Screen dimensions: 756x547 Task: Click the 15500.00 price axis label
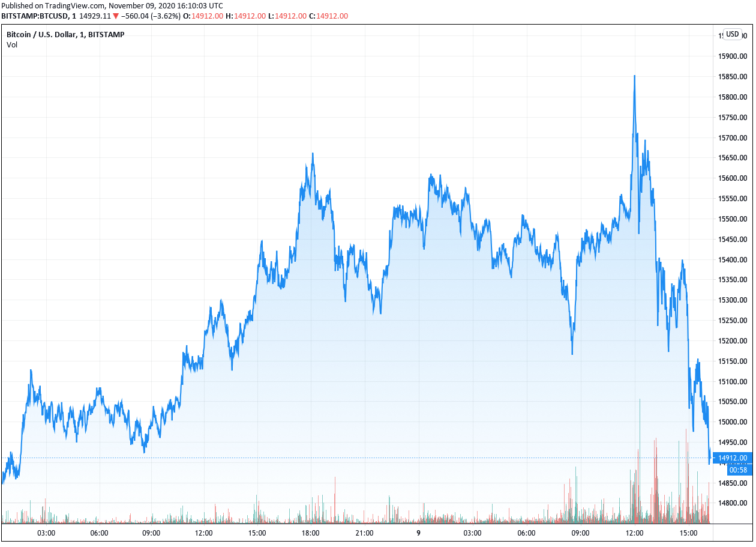pyautogui.click(x=733, y=219)
